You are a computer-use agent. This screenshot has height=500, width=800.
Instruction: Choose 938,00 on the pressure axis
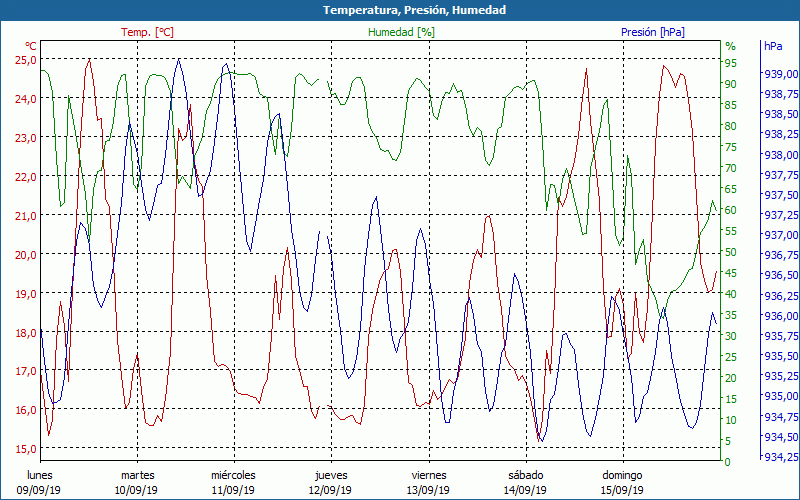click(781, 155)
